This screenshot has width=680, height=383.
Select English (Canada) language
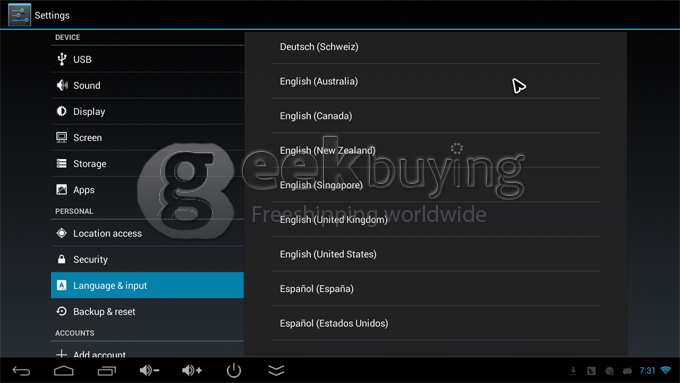[435, 116]
